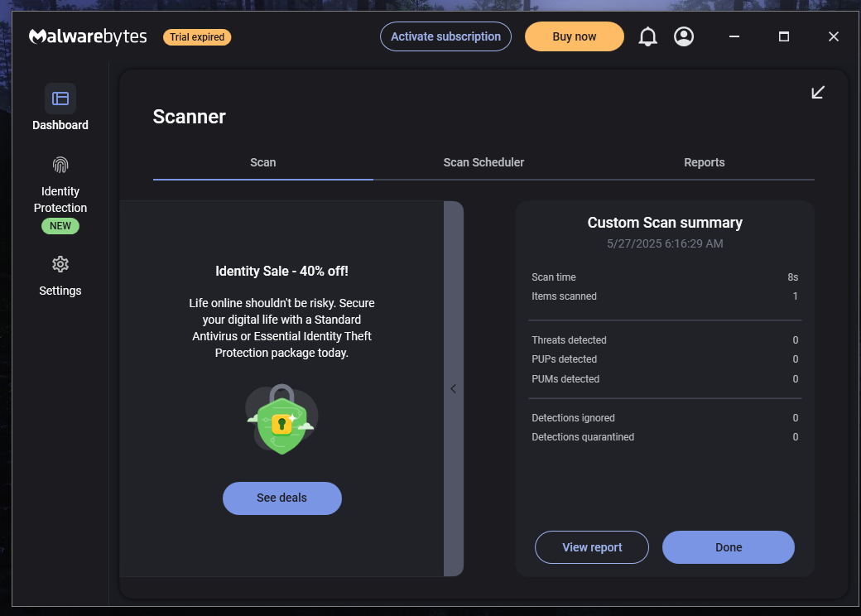Collapse Scanner panel with diagonal arrow icon
Viewport: 861px width, 616px height.
[x=818, y=92]
